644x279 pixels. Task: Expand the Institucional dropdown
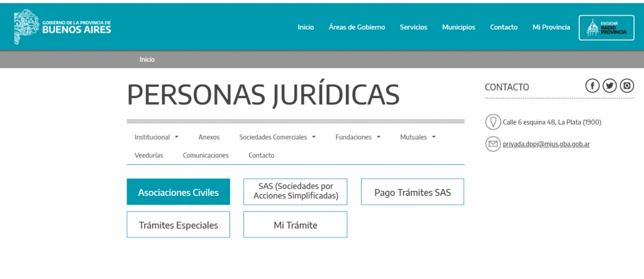tap(157, 137)
